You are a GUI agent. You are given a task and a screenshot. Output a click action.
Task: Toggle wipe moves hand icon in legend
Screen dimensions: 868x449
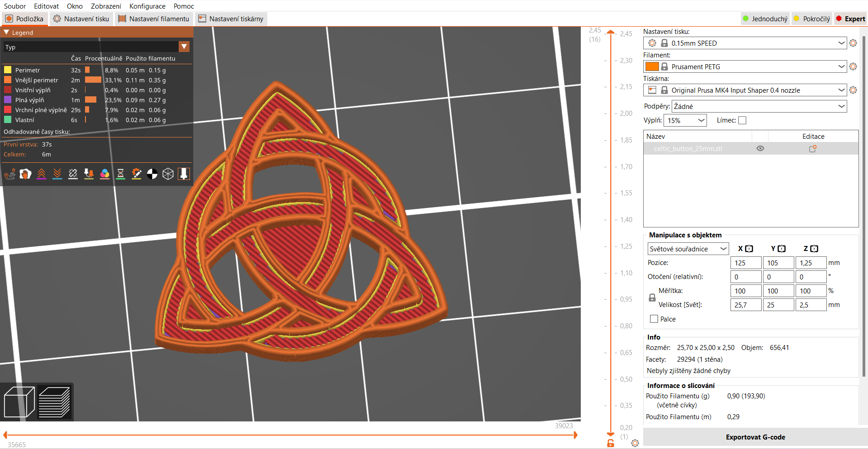(26, 174)
